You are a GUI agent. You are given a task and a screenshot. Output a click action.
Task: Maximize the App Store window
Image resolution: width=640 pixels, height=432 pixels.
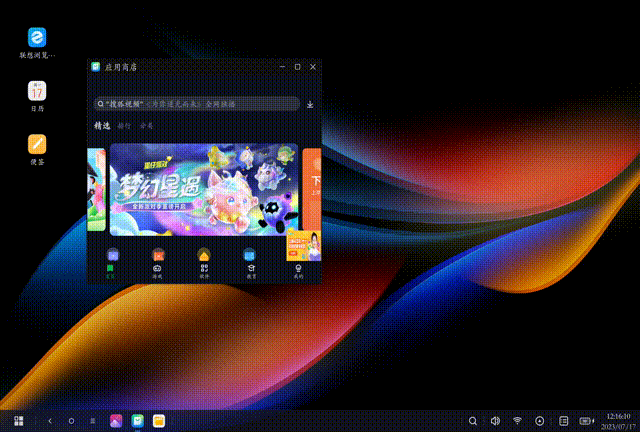(298, 67)
